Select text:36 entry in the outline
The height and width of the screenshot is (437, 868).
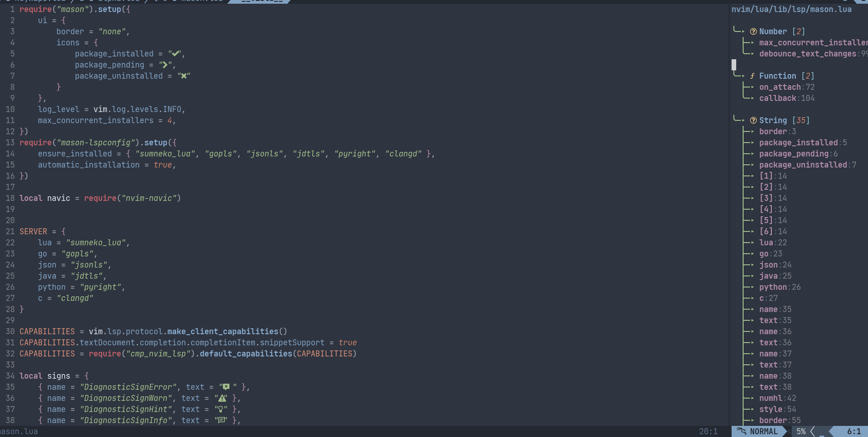(775, 343)
